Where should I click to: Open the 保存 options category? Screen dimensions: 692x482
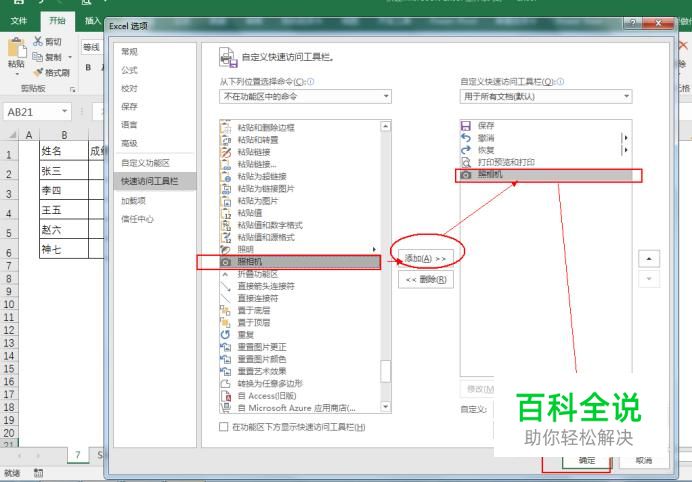point(154,106)
